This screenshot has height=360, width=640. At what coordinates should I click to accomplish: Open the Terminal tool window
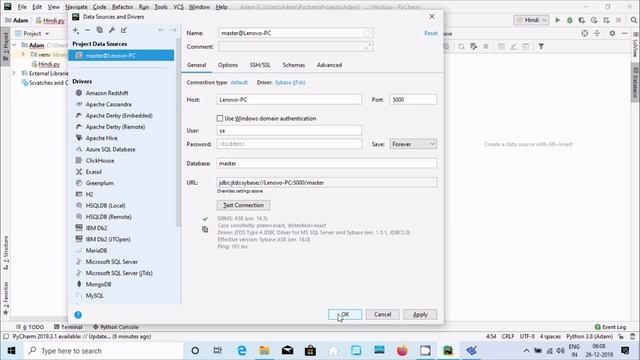tap(68, 327)
